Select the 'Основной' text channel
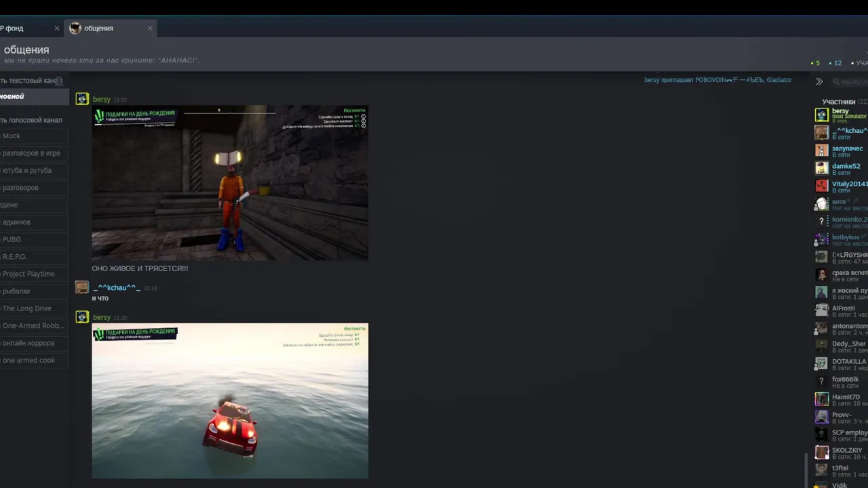The image size is (868, 488). point(34,97)
